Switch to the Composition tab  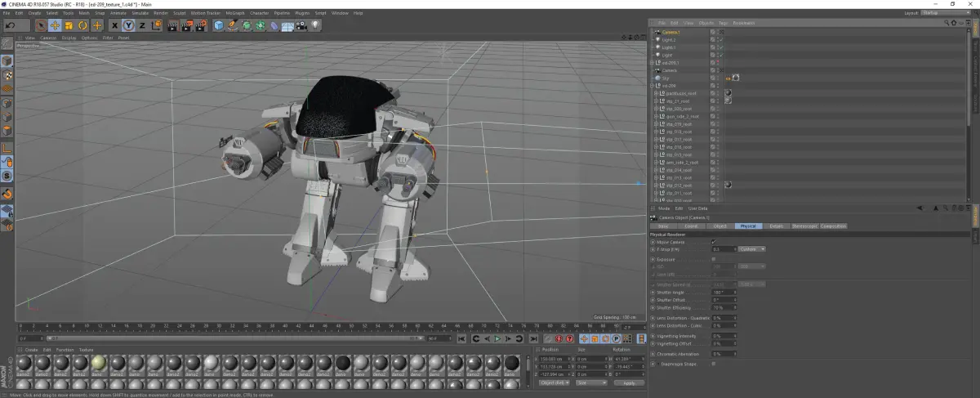(833, 226)
